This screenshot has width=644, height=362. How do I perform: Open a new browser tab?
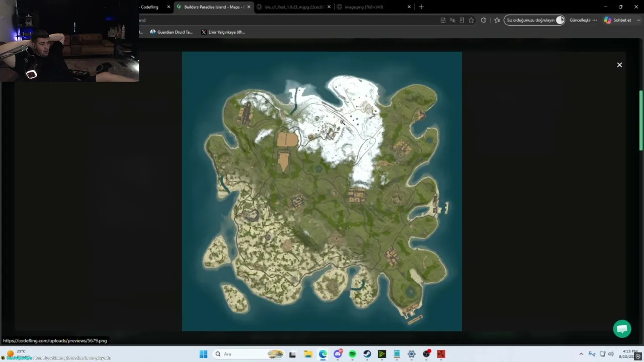click(421, 7)
